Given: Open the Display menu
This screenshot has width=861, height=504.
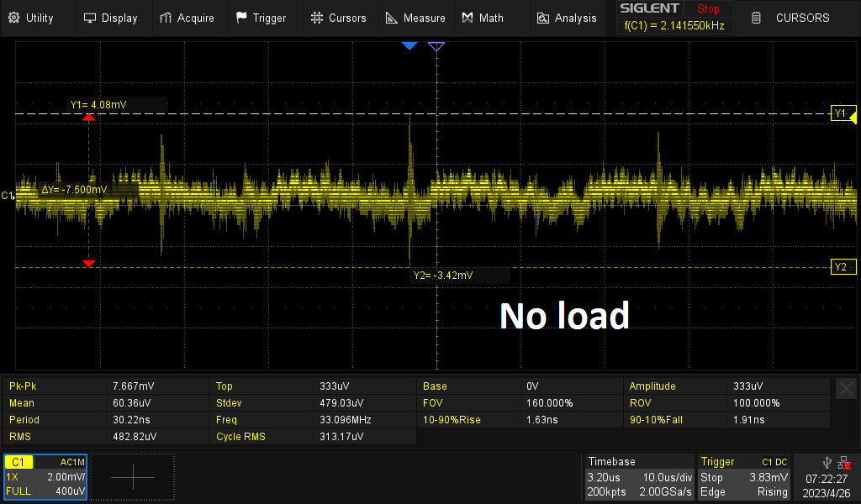Looking at the screenshot, I should coord(111,18).
